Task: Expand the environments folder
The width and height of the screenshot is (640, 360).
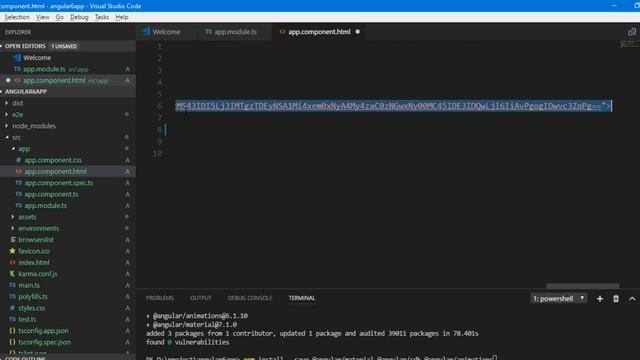Action: coord(38,229)
